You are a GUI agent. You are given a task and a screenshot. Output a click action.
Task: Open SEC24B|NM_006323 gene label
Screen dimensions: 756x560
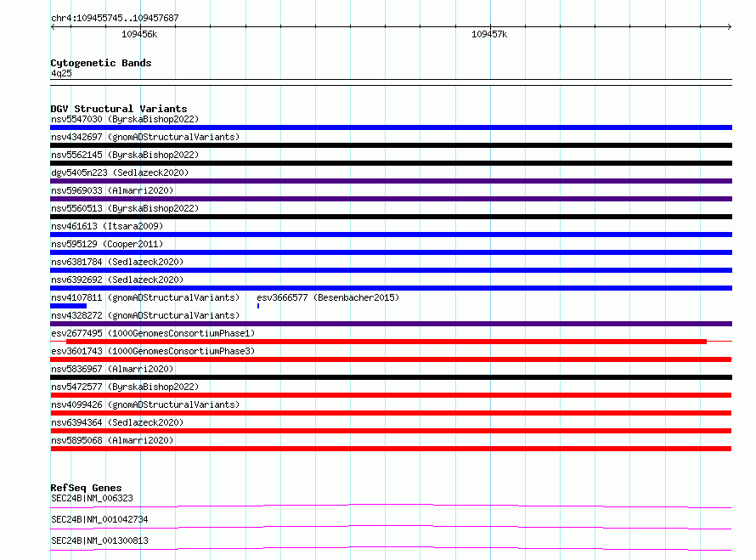point(92,498)
